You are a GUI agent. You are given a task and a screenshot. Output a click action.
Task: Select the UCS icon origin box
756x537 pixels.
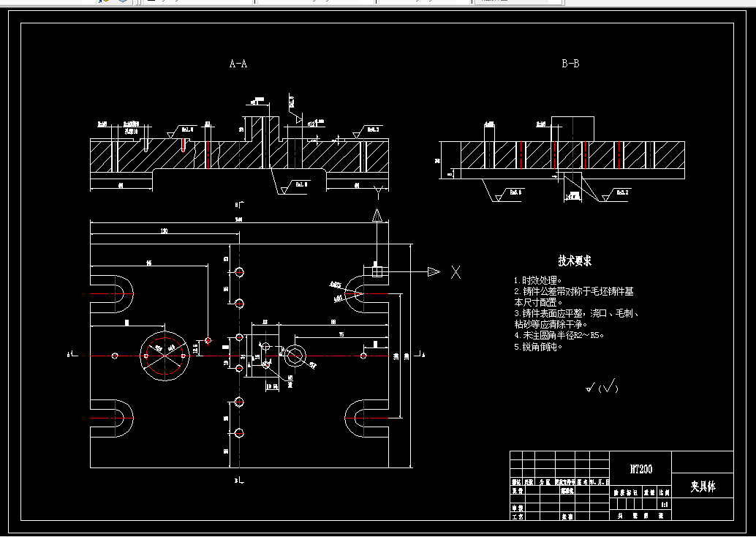[377, 272]
